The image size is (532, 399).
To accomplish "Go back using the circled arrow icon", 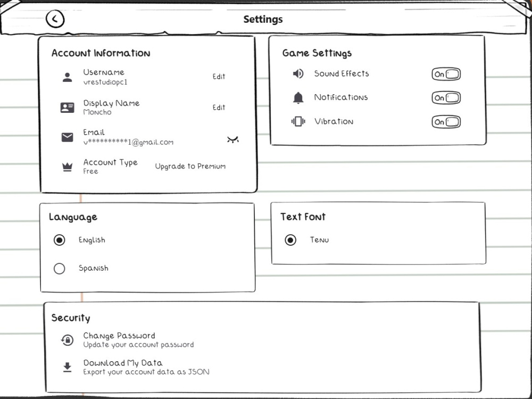I will pyautogui.click(x=55, y=19).
